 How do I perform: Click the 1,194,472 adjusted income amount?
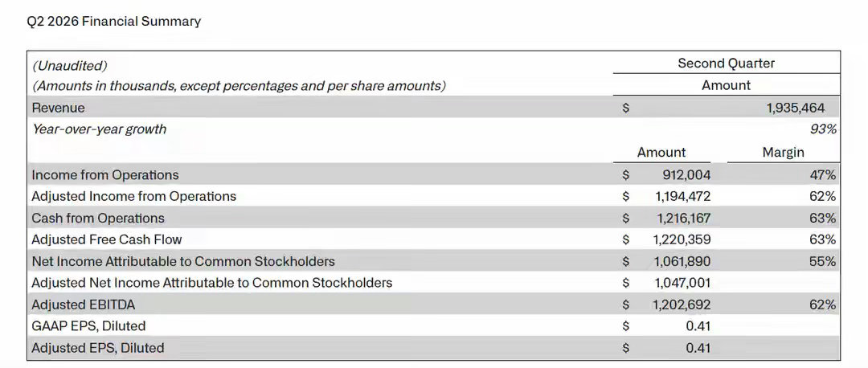point(682,196)
